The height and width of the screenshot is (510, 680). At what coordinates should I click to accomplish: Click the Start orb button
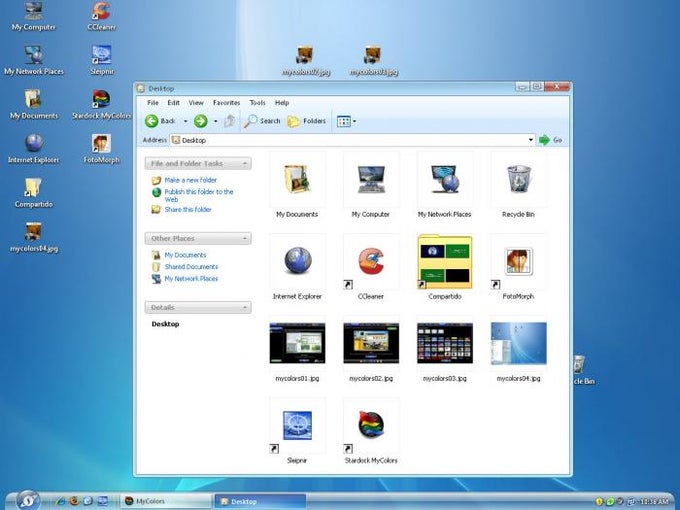tap(29, 500)
